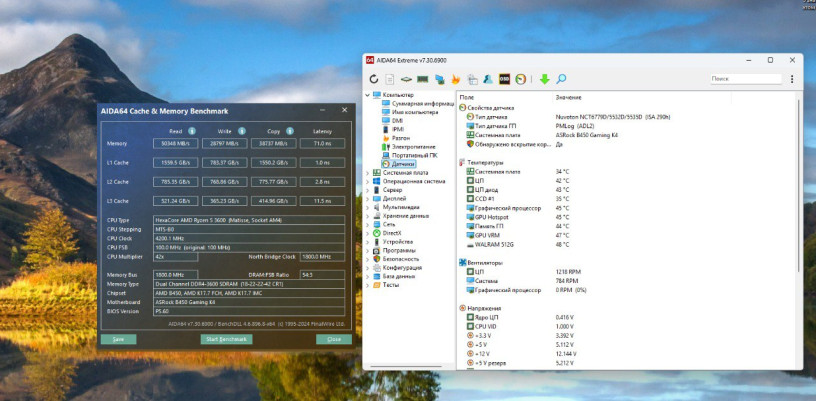This screenshot has height=401, width=816.
Task: Select the DMI tree item
Action: point(392,121)
